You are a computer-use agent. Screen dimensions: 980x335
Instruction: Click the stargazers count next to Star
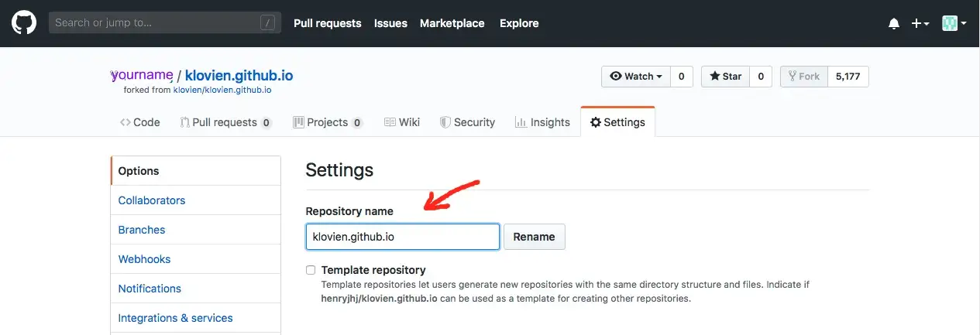pos(761,77)
